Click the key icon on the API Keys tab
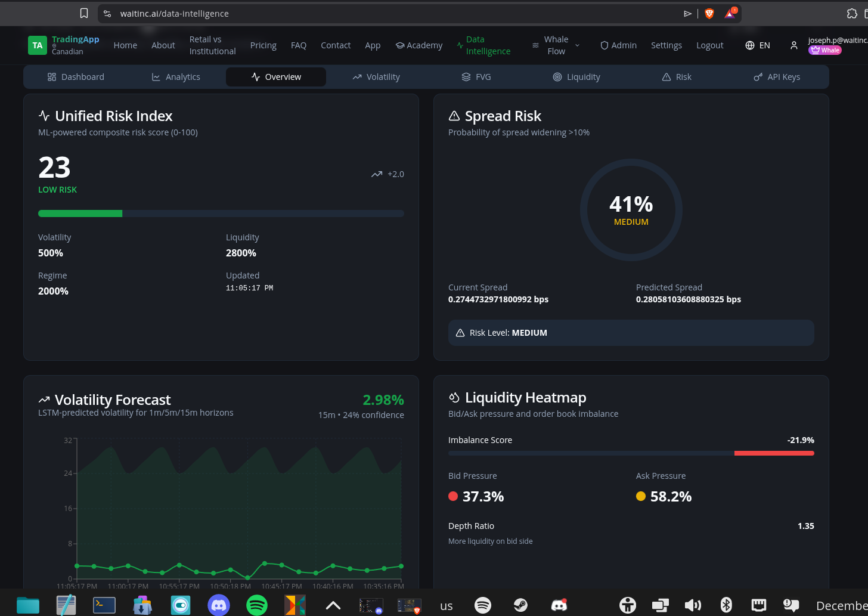868x616 pixels. (x=758, y=76)
